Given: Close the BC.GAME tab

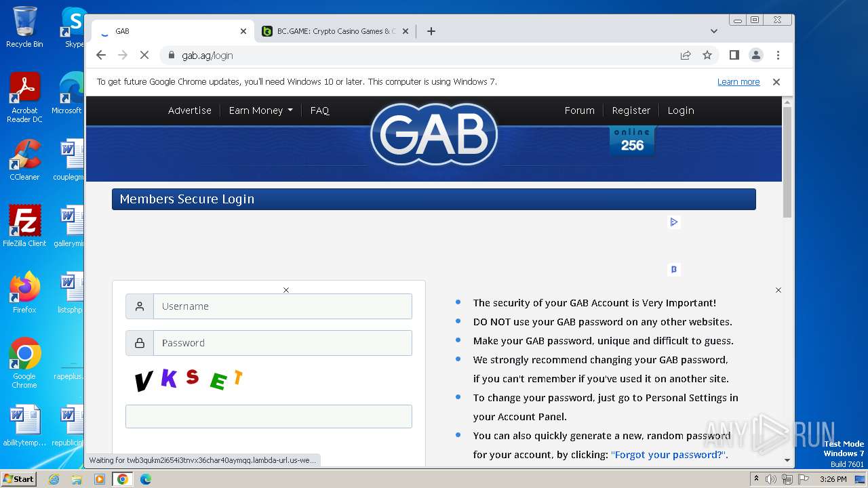Looking at the screenshot, I should pos(406,31).
